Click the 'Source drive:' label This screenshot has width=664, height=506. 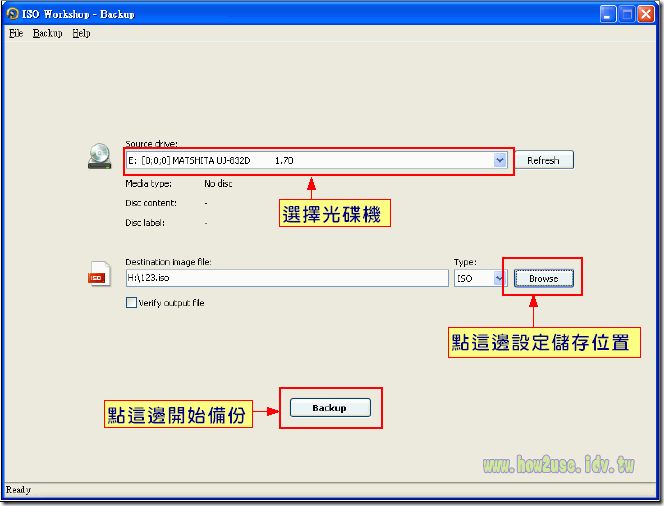(151, 144)
